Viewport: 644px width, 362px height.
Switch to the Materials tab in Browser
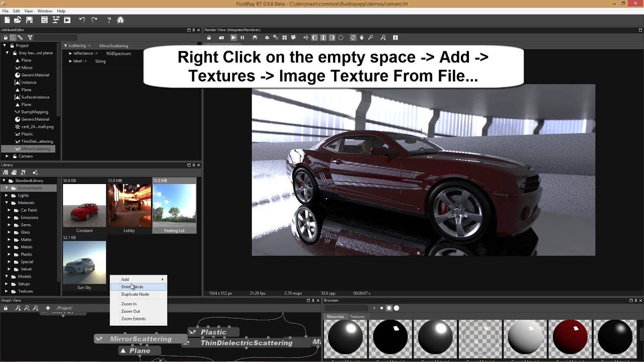click(x=336, y=317)
